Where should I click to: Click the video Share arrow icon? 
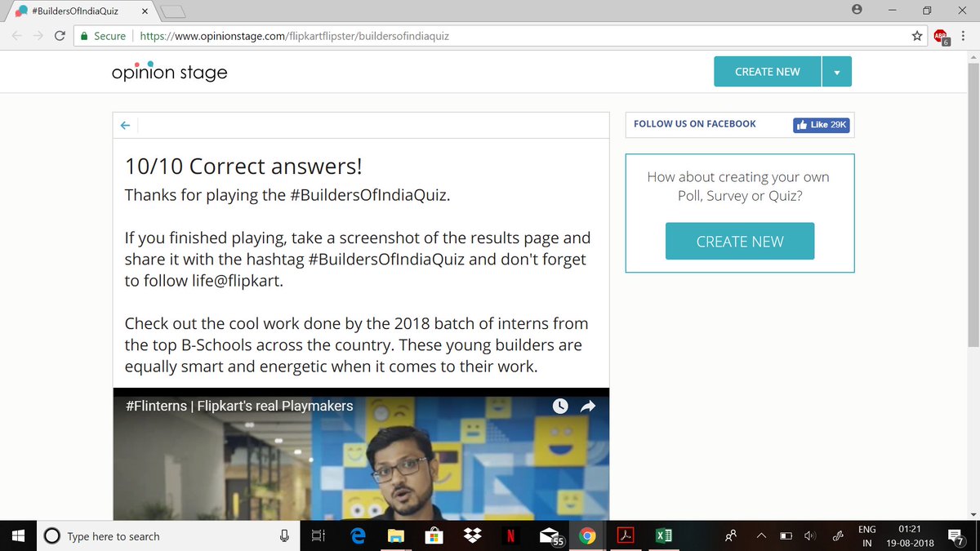587,406
